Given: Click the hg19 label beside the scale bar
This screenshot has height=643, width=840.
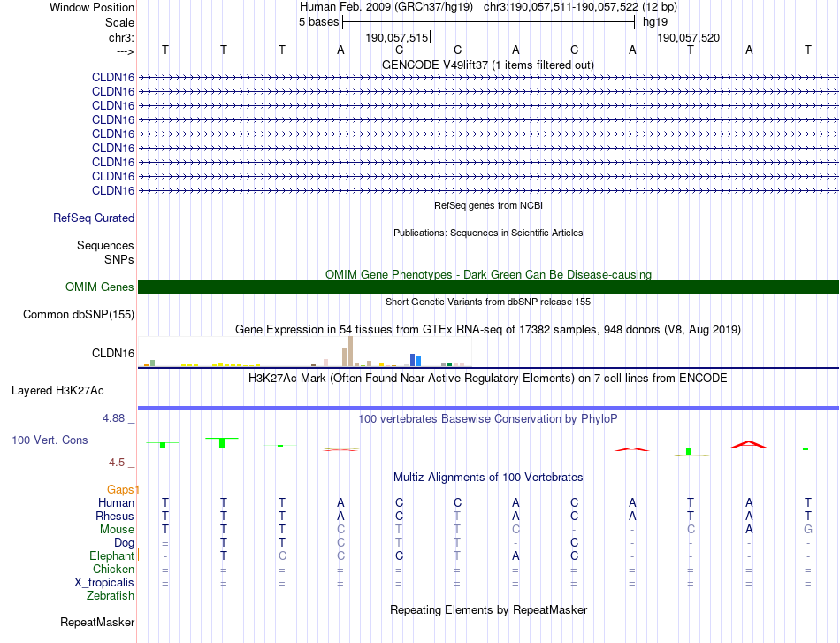Looking at the screenshot, I should [655, 22].
